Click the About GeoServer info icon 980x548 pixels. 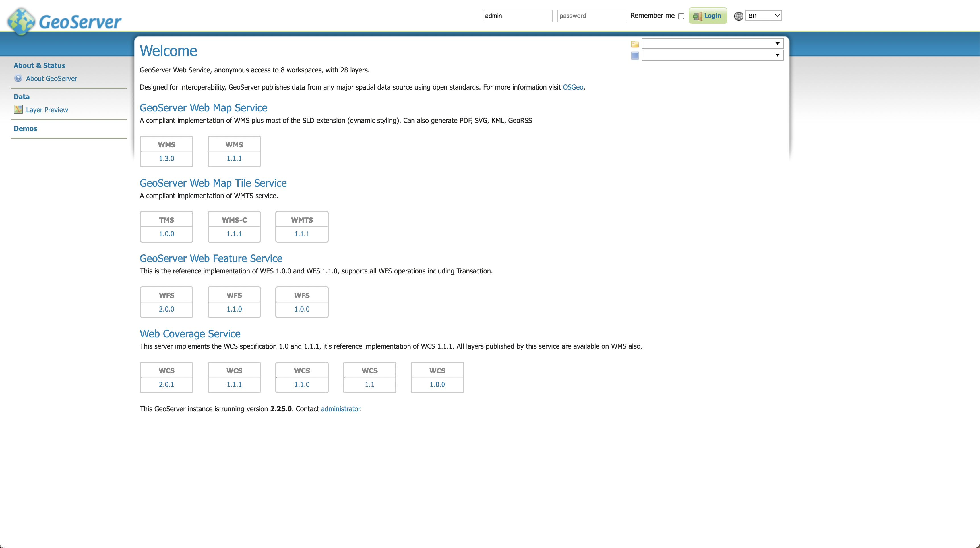[18, 78]
